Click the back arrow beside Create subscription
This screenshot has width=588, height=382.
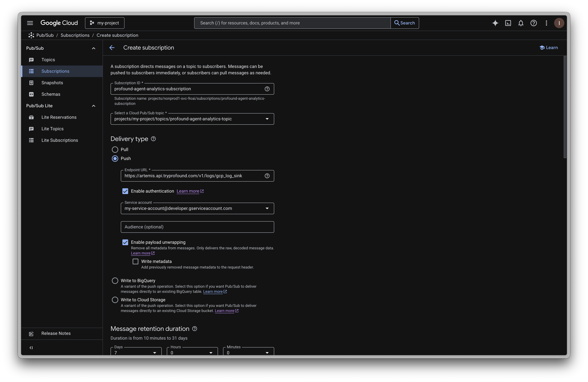coord(112,48)
